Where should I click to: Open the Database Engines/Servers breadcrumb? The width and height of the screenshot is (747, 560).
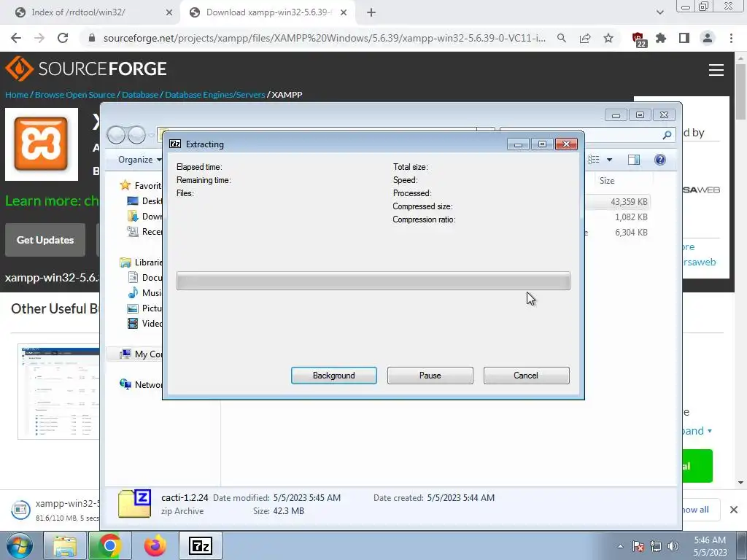click(215, 94)
